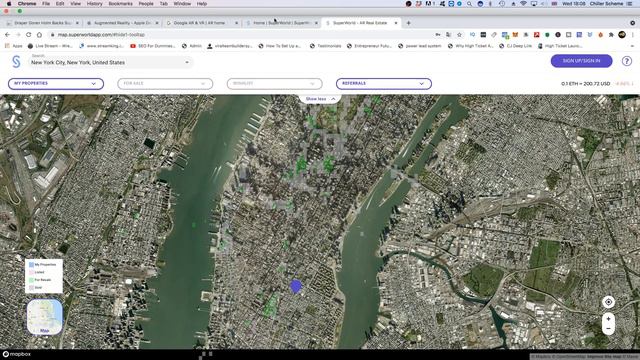Go back with browser back arrow

(7, 35)
